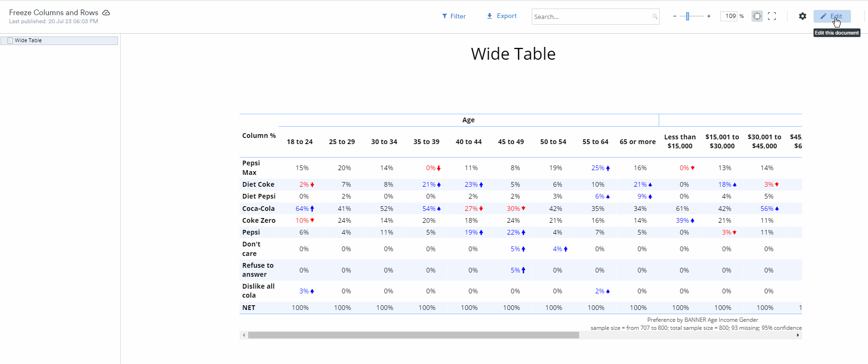Image resolution: width=868 pixels, height=364 pixels.
Task: Click the Wide Table heading
Action: [x=513, y=54]
